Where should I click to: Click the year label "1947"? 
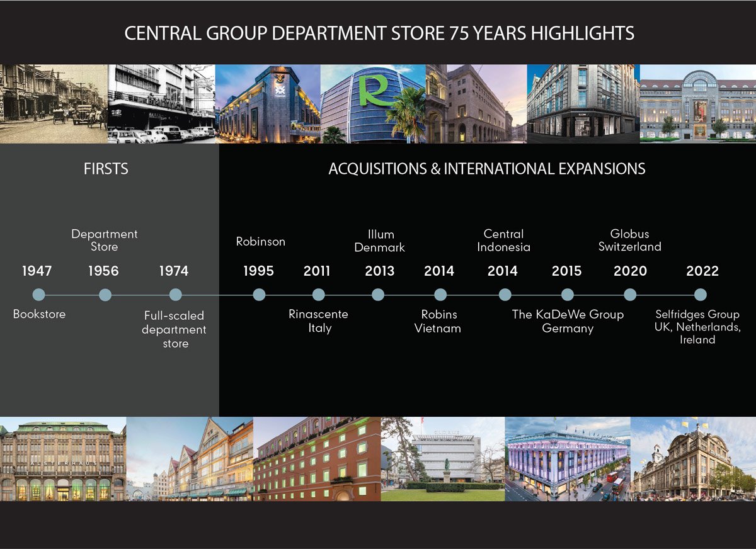(37, 271)
